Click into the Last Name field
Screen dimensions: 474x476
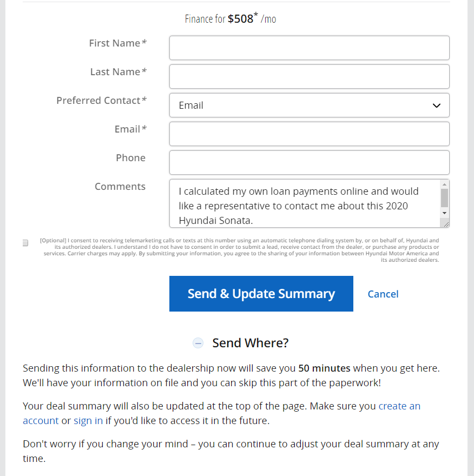pyautogui.click(x=309, y=77)
